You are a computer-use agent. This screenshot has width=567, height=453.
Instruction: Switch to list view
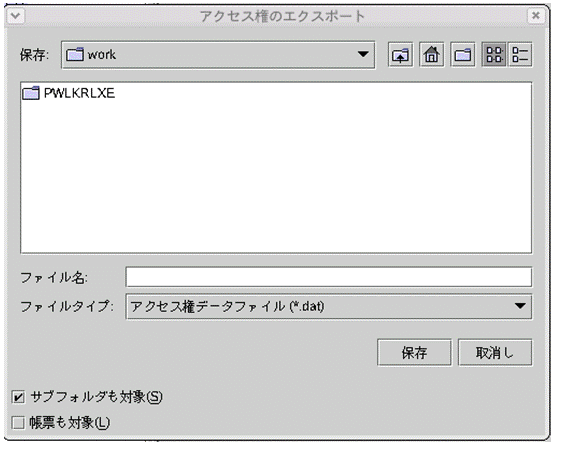point(494,55)
